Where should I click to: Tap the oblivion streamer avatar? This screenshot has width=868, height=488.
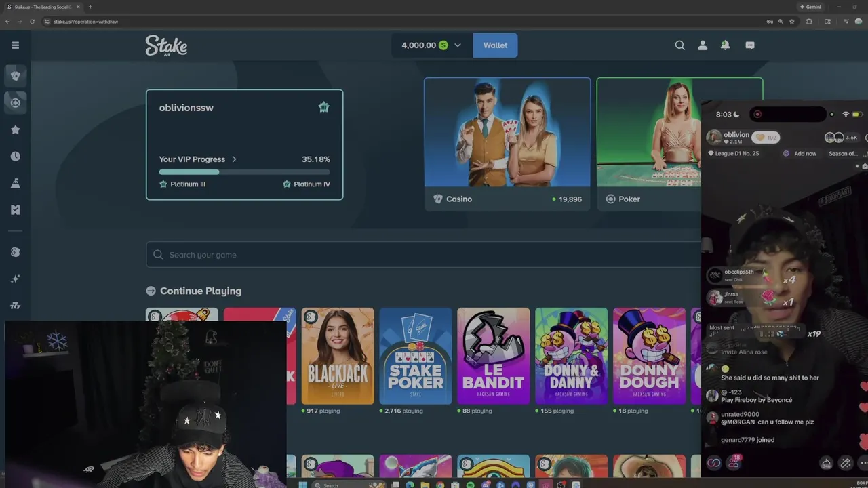point(713,138)
